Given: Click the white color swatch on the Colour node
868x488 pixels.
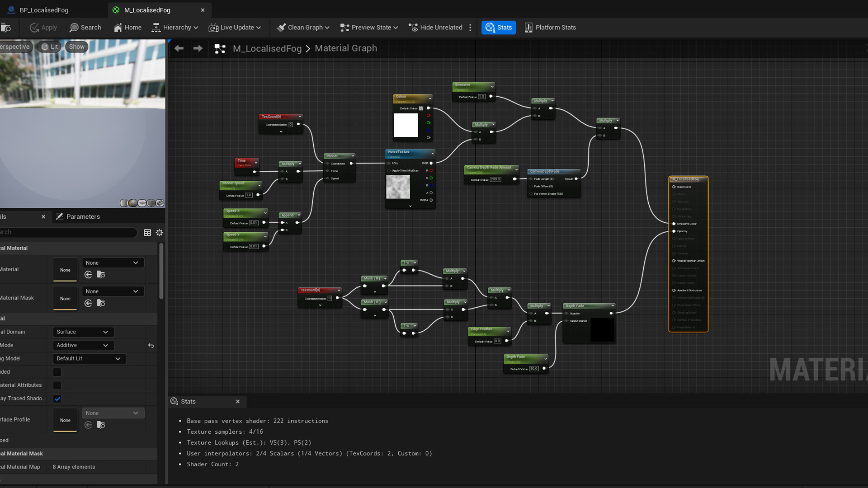Looking at the screenshot, I should (x=406, y=125).
